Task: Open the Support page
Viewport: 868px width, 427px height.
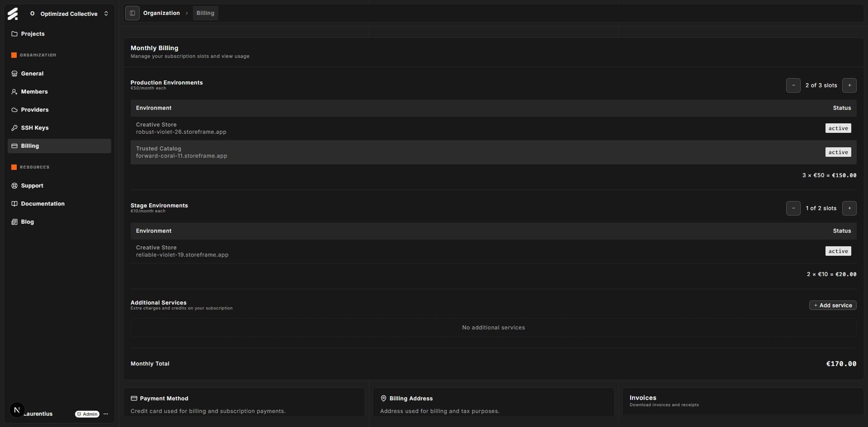Action: point(59,186)
